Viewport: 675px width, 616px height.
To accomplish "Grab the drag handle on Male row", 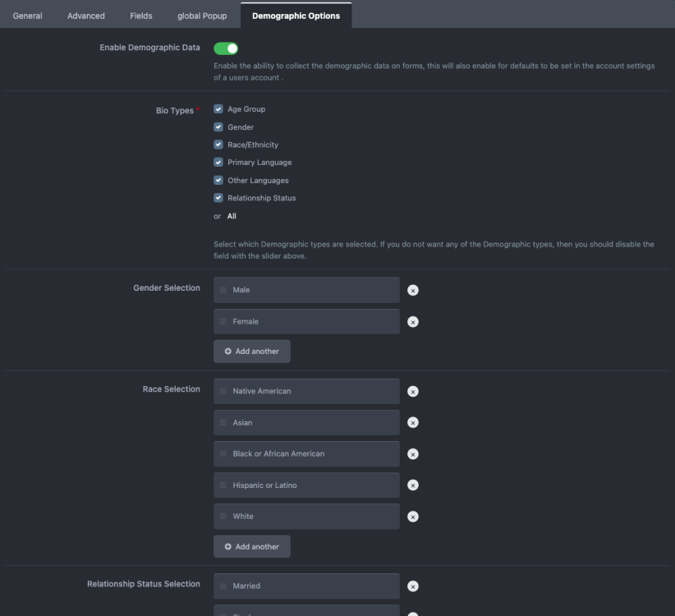I will [x=223, y=290].
